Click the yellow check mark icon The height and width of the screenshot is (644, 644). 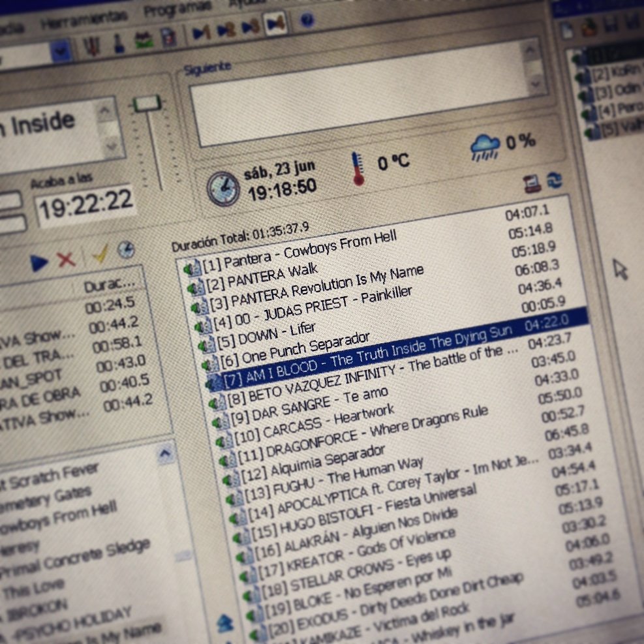[x=100, y=253]
